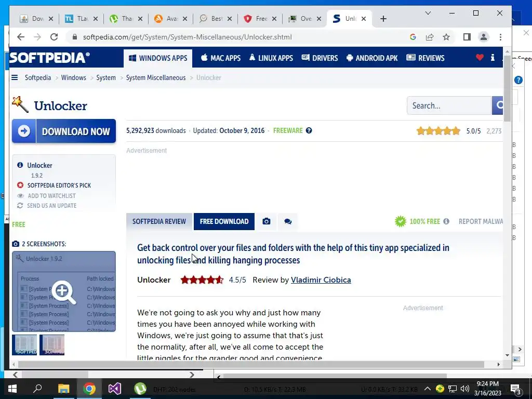Enlarge the Unlocker 1.9.2 screenshot
Image resolution: width=532 pixels, height=399 pixels.
[64, 291]
